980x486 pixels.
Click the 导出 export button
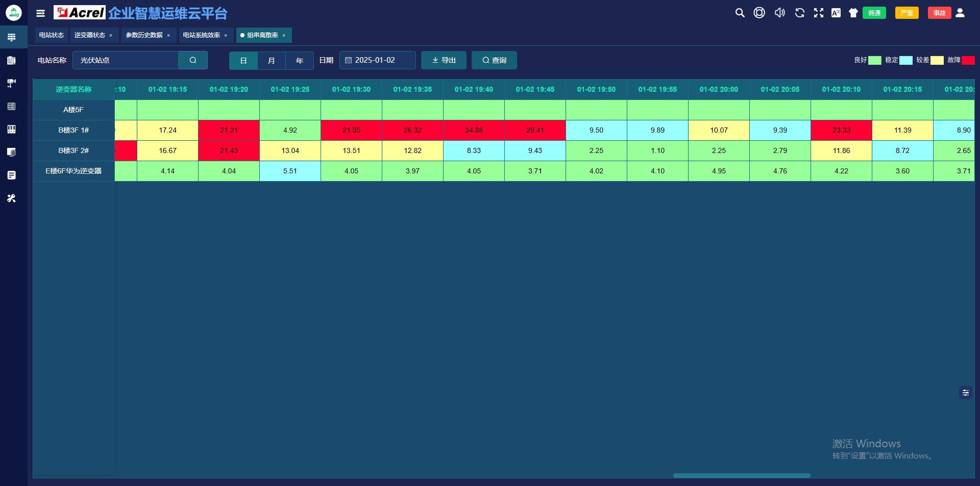(x=444, y=60)
